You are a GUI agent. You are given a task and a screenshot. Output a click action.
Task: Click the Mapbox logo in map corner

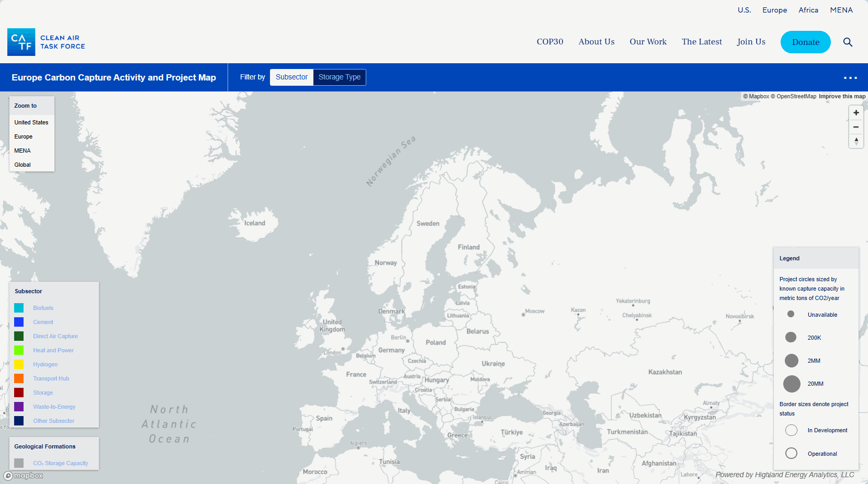tap(24, 476)
